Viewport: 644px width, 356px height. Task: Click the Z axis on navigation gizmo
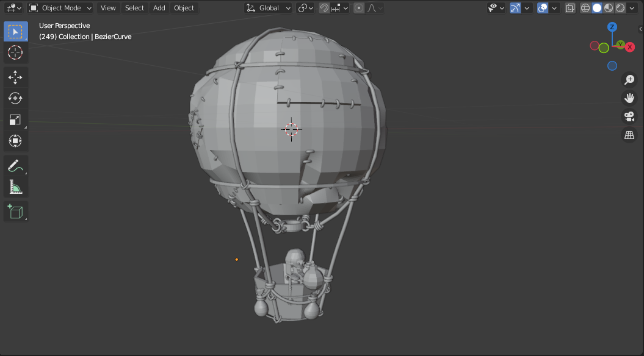pos(612,27)
